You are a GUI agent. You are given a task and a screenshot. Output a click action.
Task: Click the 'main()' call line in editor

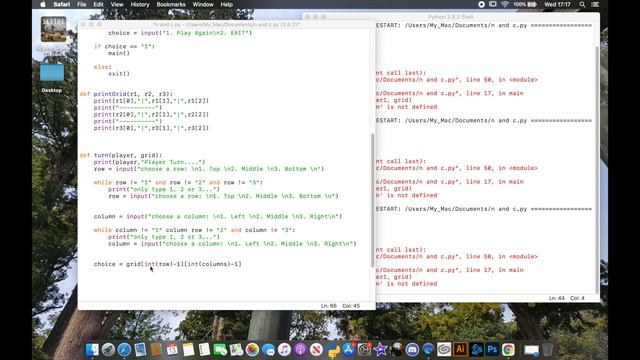coord(119,53)
